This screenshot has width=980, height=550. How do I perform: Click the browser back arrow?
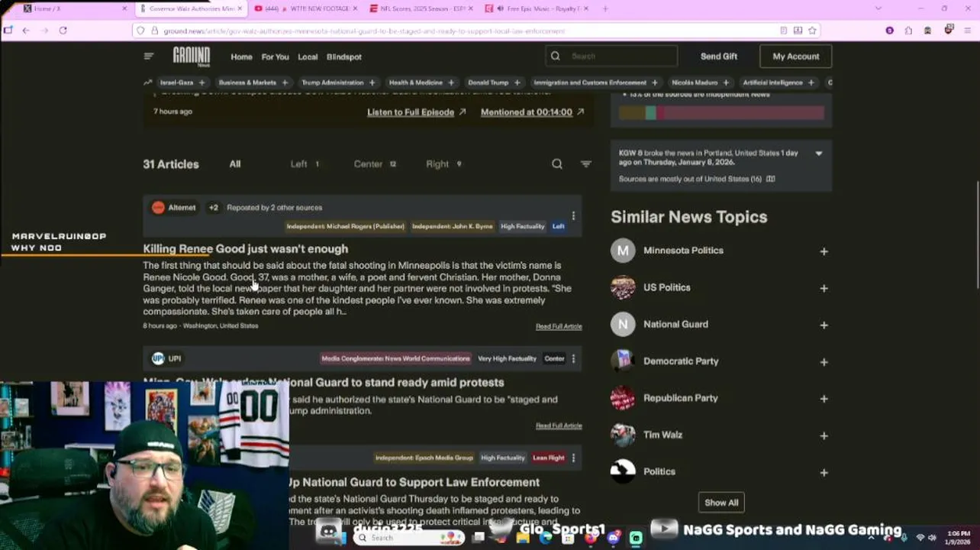click(26, 31)
